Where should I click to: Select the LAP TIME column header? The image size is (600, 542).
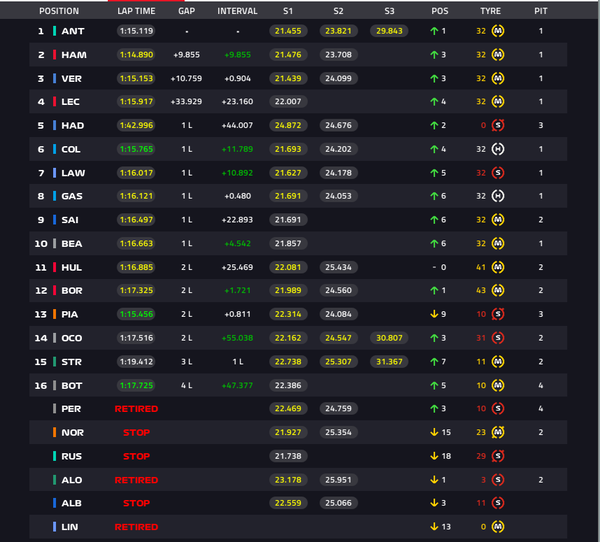[x=136, y=11]
